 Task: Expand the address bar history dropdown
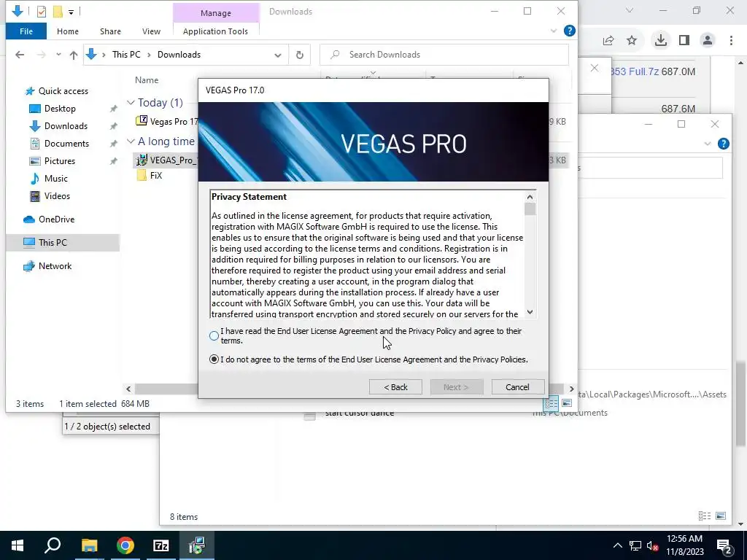(278, 55)
